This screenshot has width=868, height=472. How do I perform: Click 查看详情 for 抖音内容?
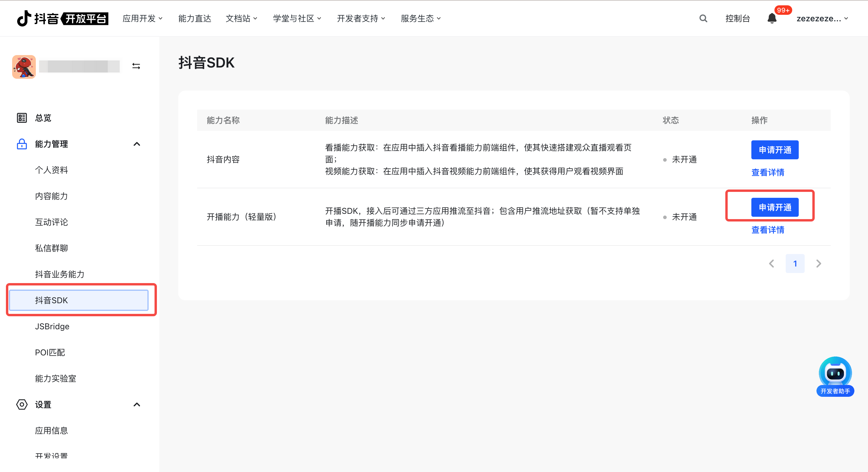point(768,172)
